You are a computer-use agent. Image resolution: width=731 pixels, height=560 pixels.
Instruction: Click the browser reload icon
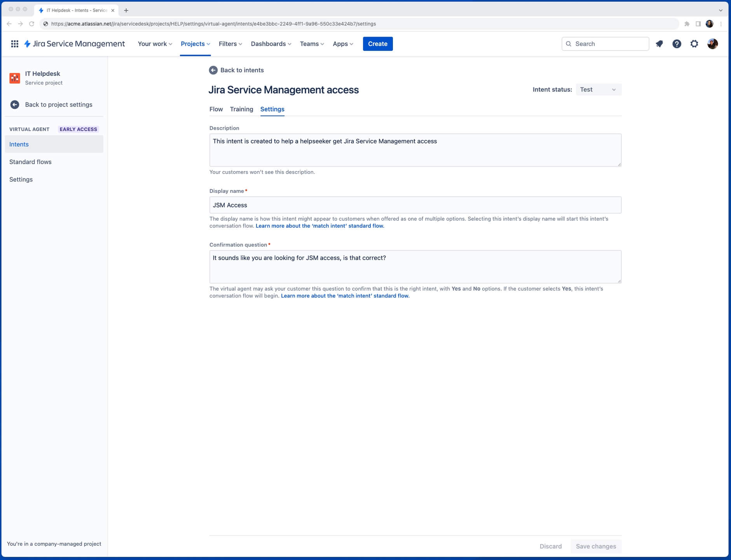coord(31,24)
